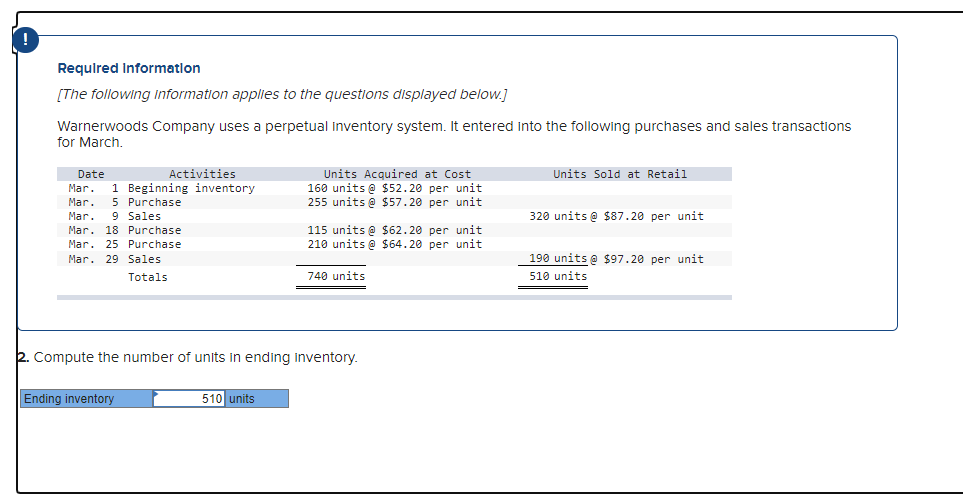Image resolution: width=963 pixels, height=501 pixels.
Task: Click the Ending inventory input field showing 510
Action: tap(189, 398)
